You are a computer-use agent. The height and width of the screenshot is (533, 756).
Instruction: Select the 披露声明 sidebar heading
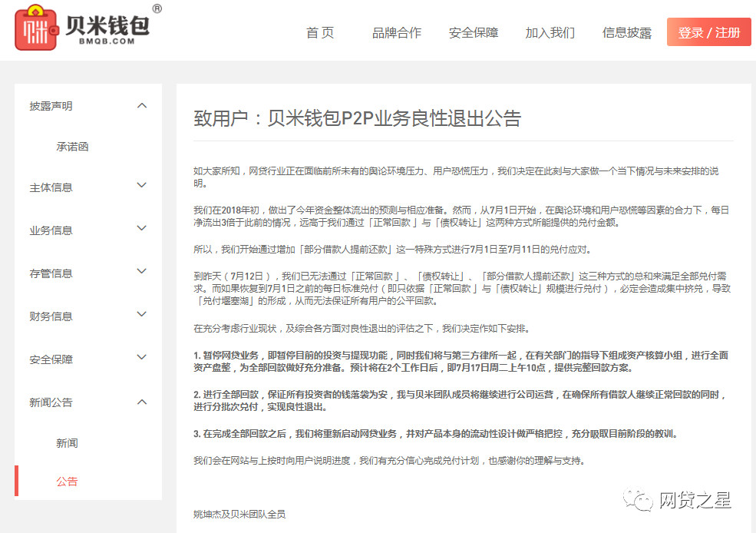[51, 106]
